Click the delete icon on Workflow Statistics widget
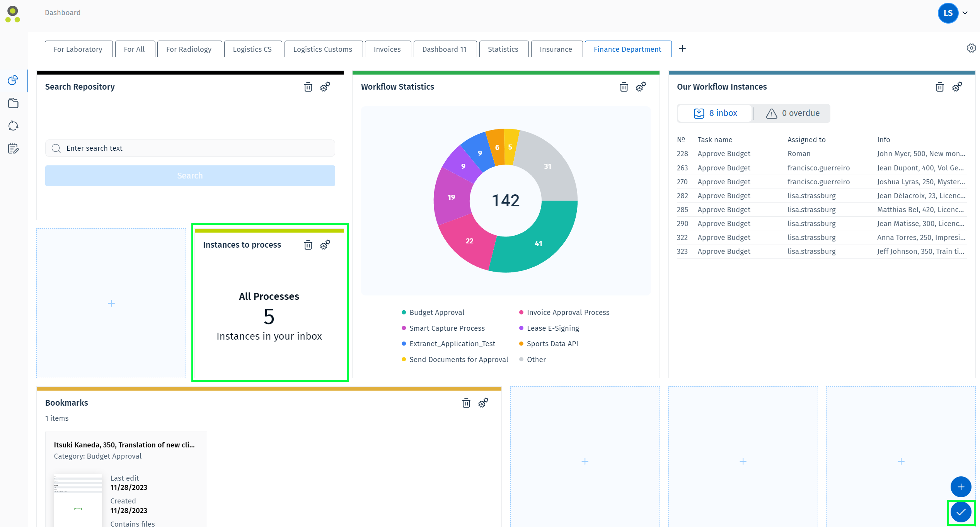The height and width of the screenshot is (527, 980). click(x=624, y=86)
